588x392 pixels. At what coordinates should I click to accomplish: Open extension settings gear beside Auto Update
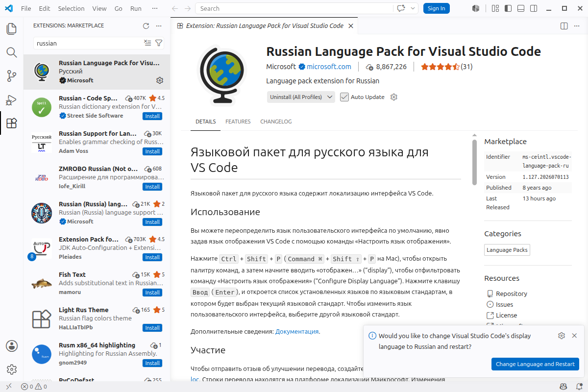(393, 97)
